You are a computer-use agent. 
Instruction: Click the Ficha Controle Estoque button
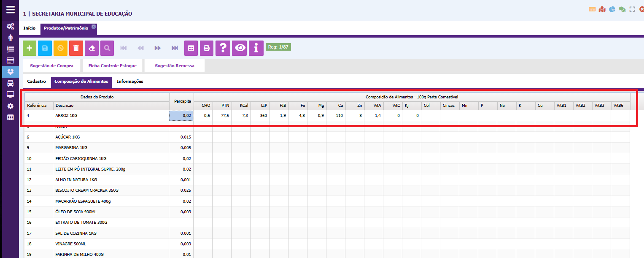(112, 66)
